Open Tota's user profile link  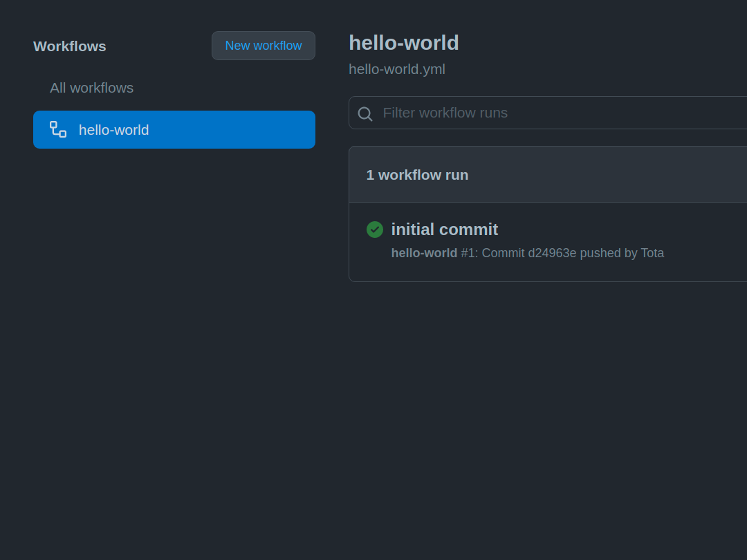(653, 253)
